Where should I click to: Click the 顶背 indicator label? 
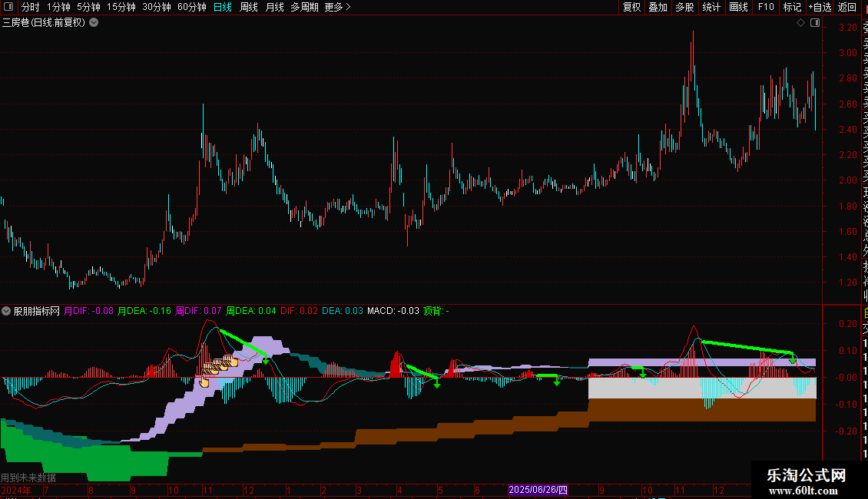pyautogui.click(x=436, y=311)
